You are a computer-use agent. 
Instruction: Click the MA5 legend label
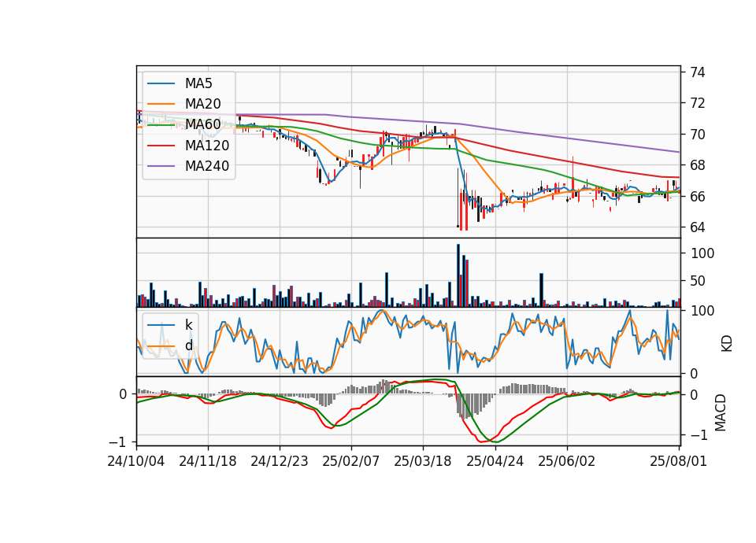[198, 83]
